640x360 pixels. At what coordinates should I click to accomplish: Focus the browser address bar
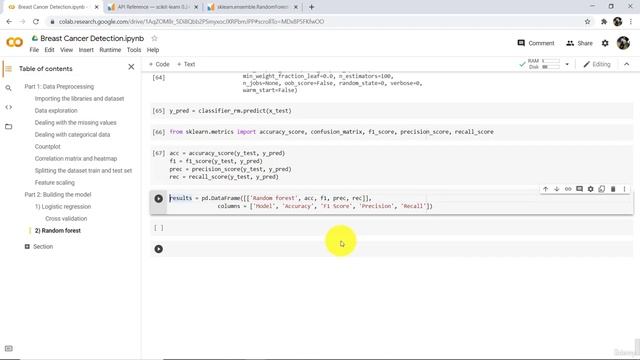coord(314,22)
